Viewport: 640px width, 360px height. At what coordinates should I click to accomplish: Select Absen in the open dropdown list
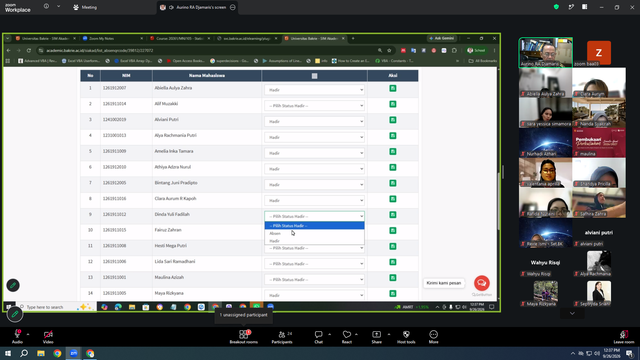tap(314, 233)
